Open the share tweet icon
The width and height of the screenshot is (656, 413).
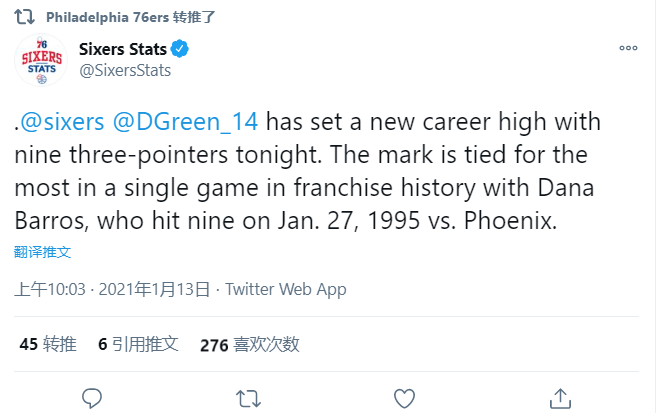point(561,398)
